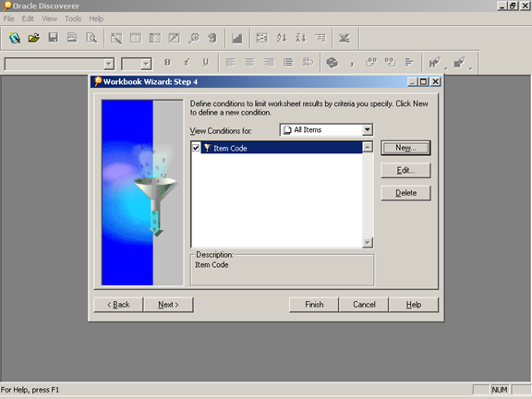This screenshot has height=399, width=532.
Task: Click the align right icon
Action: pyautogui.click(x=270, y=63)
